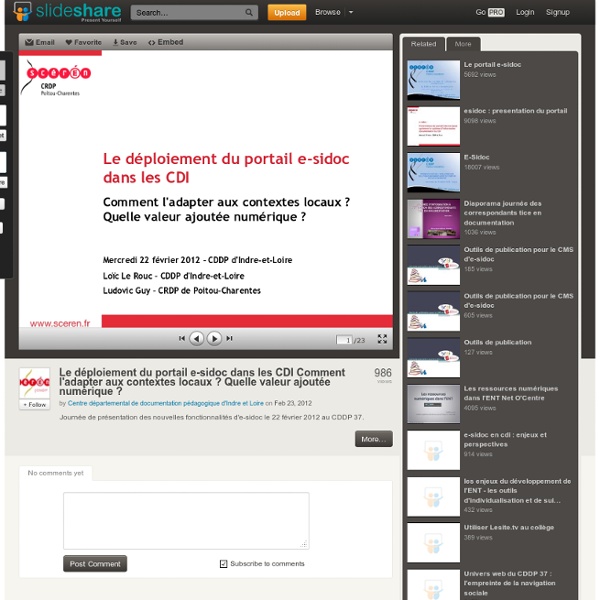Click the presentation title heading

[x=202, y=382]
